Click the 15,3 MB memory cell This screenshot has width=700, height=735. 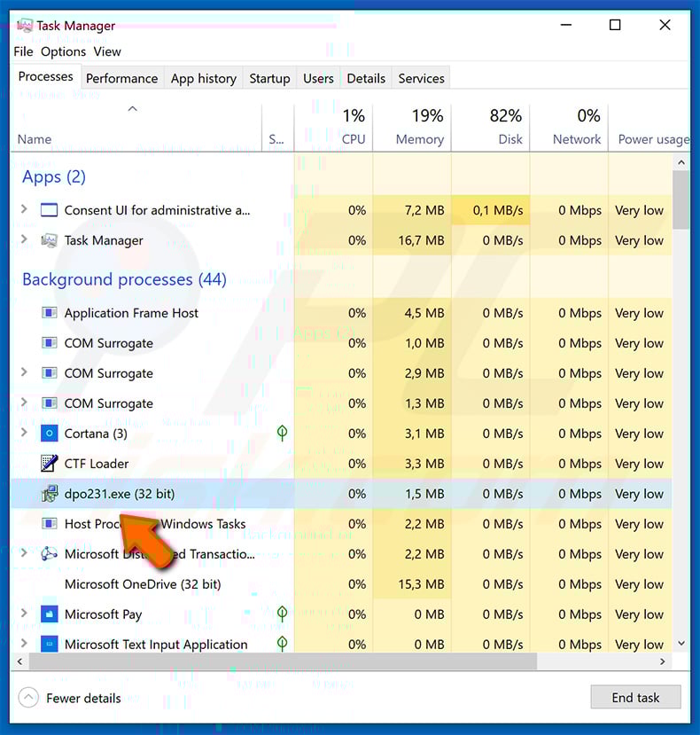pyautogui.click(x=412, y=584)
